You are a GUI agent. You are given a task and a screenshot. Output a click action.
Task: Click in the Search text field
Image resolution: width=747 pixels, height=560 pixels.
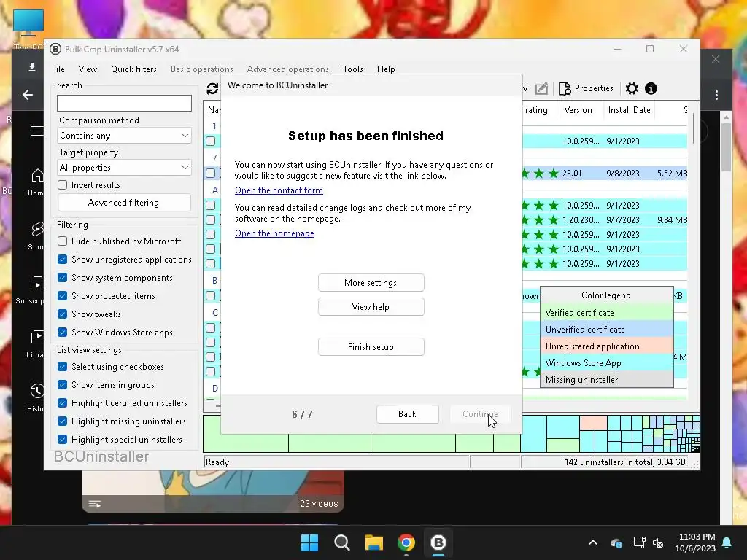[x=124, y=104]
